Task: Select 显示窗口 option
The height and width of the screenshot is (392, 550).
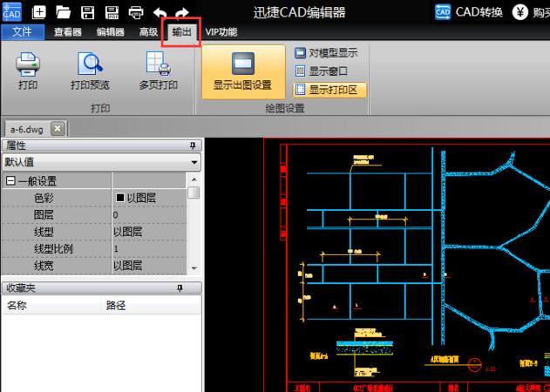Action: (321, 71)
